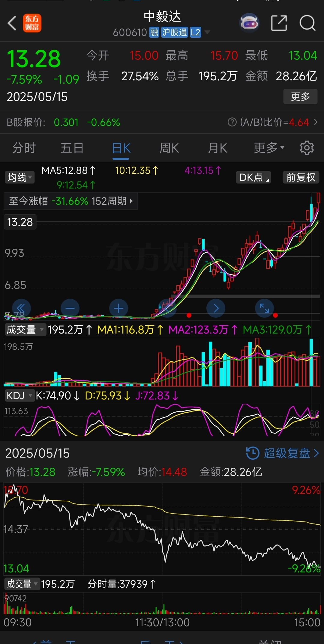Open the 更多 period dropdown tab
Image resolution: width=324 pixels, height=644 pixels.
tap(269, 148)
